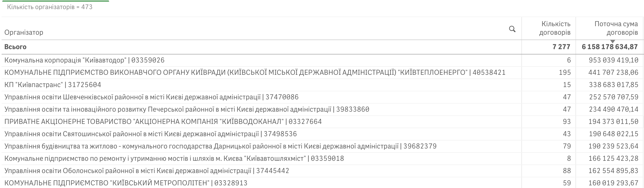This screenshot has width=644, height=188.
Task: Select the "Київавтошляхміст" organizer row
Action: click(x=174, y=159)
